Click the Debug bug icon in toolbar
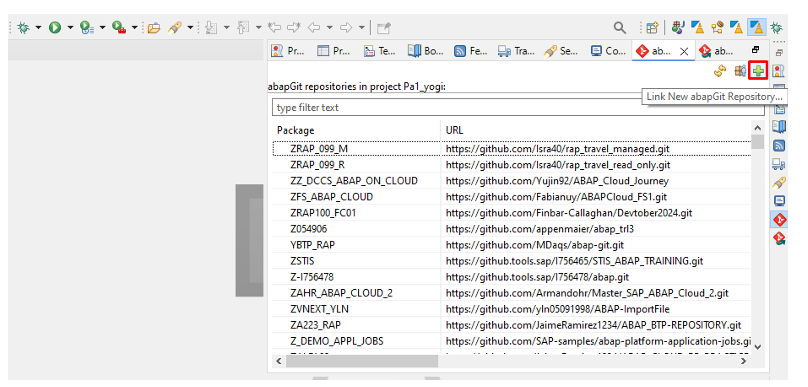Viewport: 808px width, 387px height. pos(24,27)
